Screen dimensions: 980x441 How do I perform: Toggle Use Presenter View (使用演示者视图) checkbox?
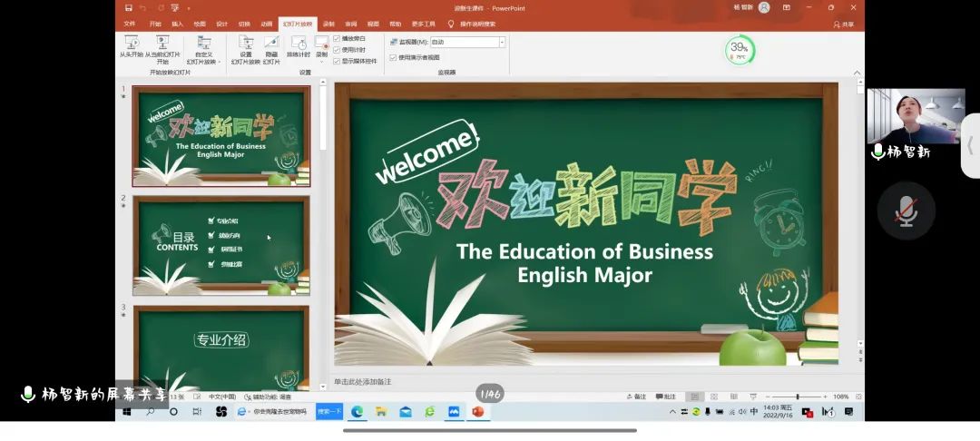pos(393,57)
